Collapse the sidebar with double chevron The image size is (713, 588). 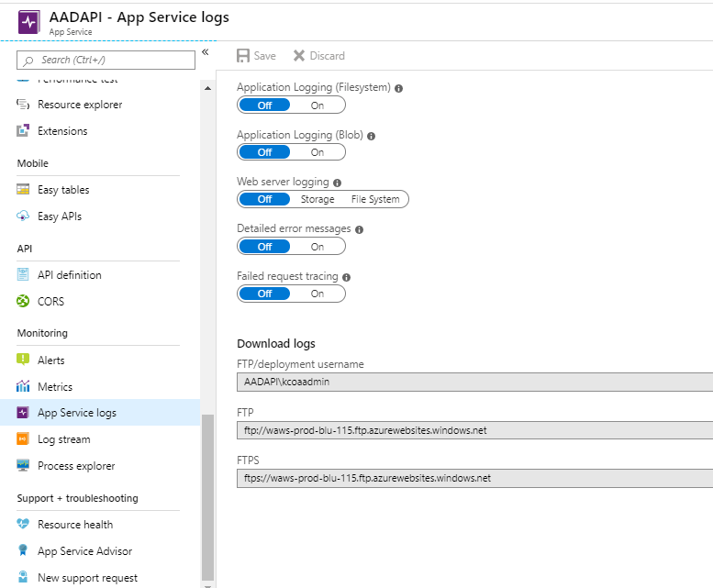[x=206, y=52]
